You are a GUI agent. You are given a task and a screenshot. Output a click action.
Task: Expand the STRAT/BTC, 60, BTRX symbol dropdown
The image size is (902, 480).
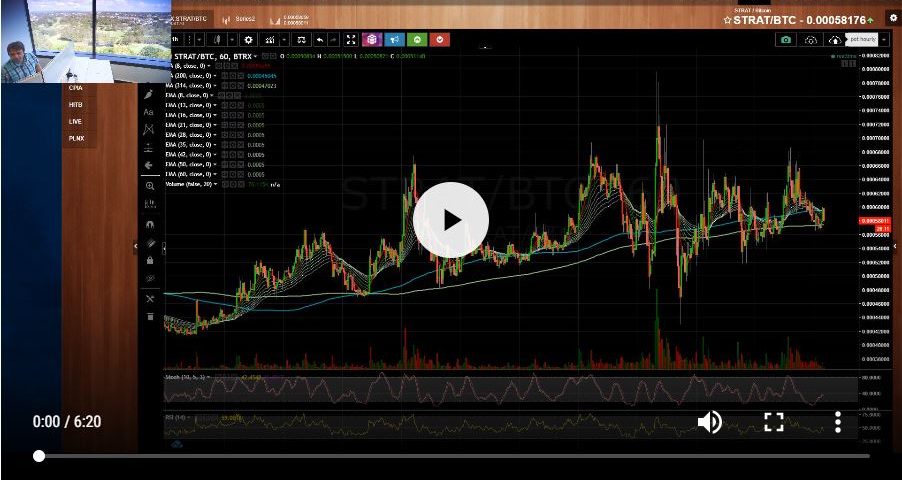coord(256,56)
